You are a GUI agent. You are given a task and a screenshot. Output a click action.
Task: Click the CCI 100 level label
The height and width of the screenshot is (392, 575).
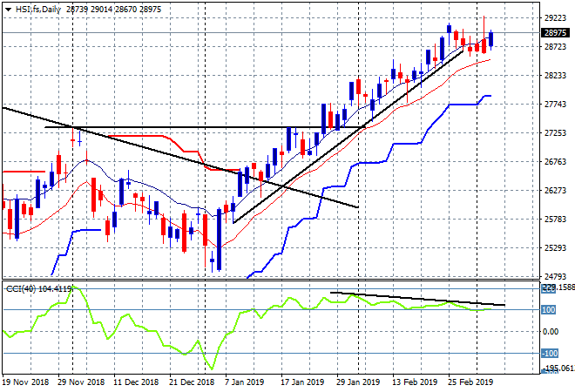549,310
